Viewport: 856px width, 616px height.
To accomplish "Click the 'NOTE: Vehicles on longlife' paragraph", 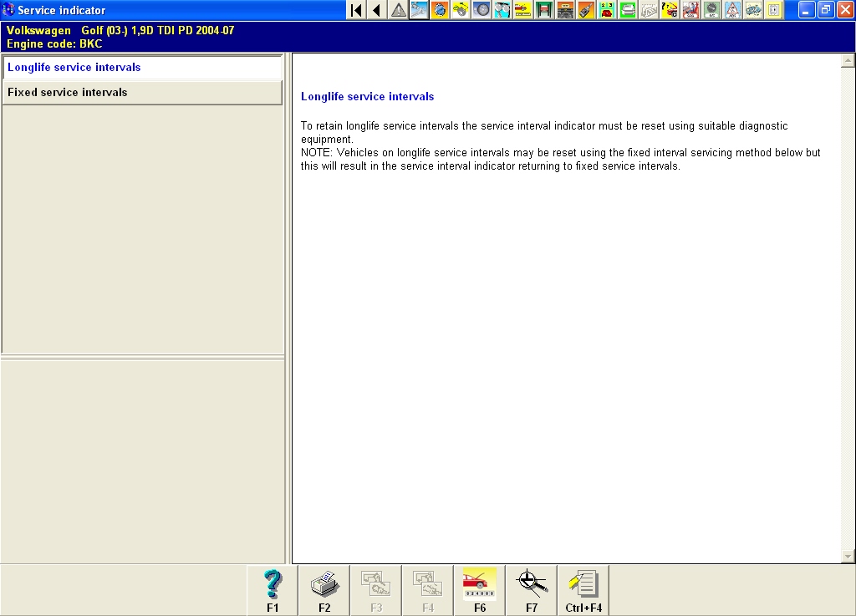I will pyautogui.click(x=561, y=160).
